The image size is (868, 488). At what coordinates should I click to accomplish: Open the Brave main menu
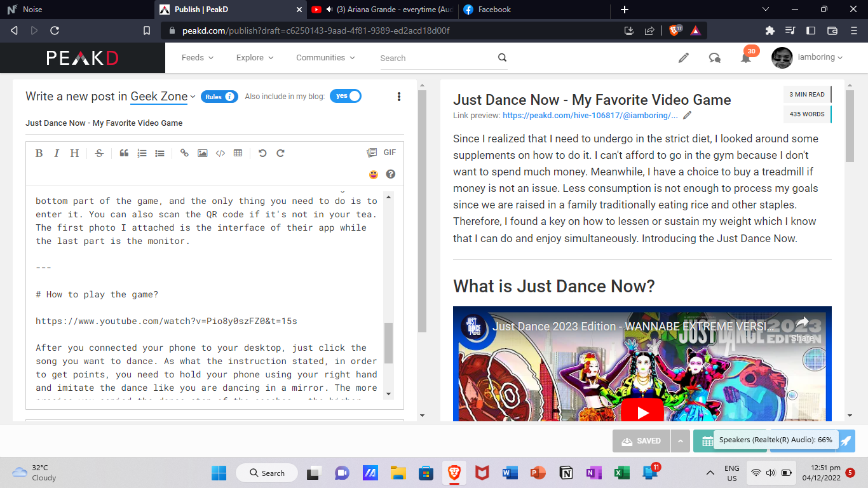pos(853,30)
